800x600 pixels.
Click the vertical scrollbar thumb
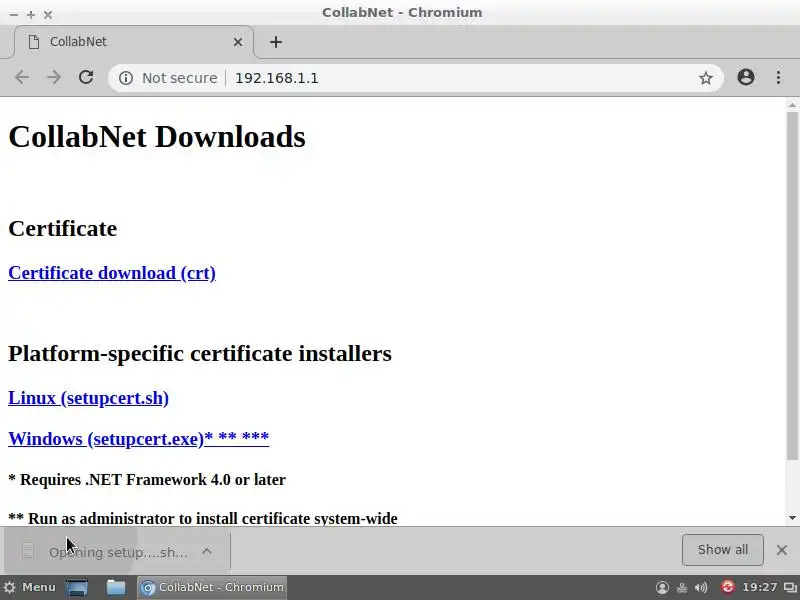792,286
